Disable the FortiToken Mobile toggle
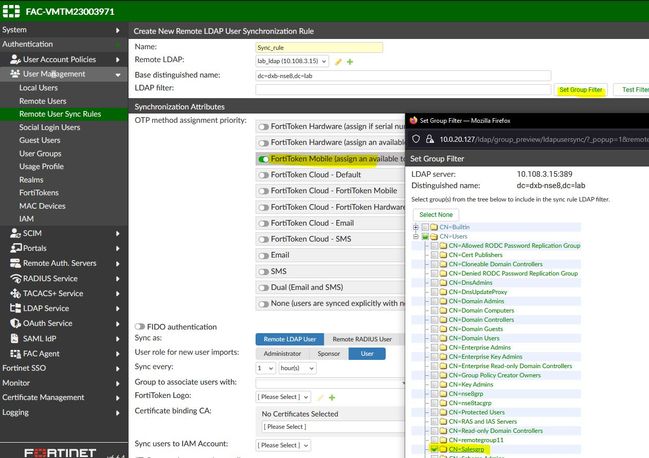The image size is (649, 458). coord(264,159)
